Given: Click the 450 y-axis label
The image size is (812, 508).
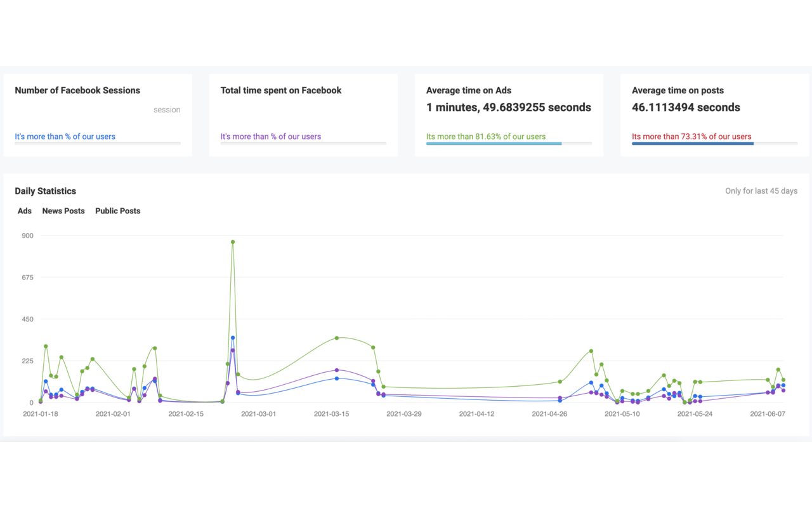Looking at the screenshot, I should (x=28, y=319).
